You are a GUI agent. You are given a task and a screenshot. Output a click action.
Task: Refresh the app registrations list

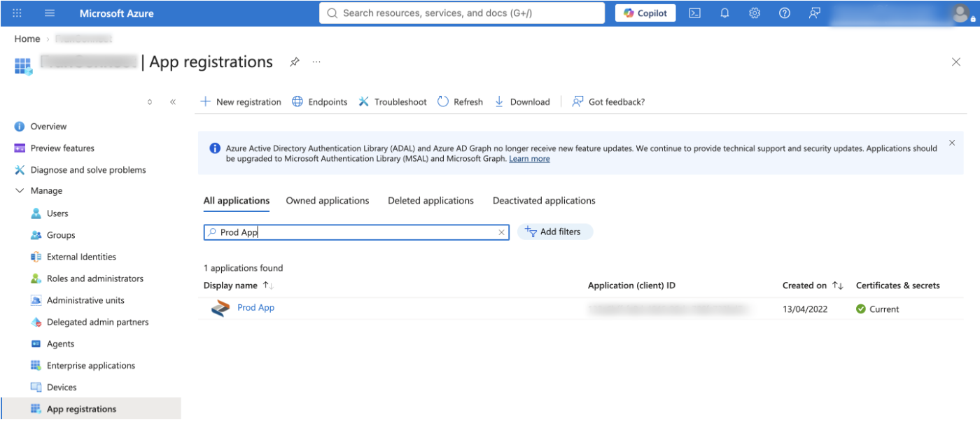tap(461, 102)
